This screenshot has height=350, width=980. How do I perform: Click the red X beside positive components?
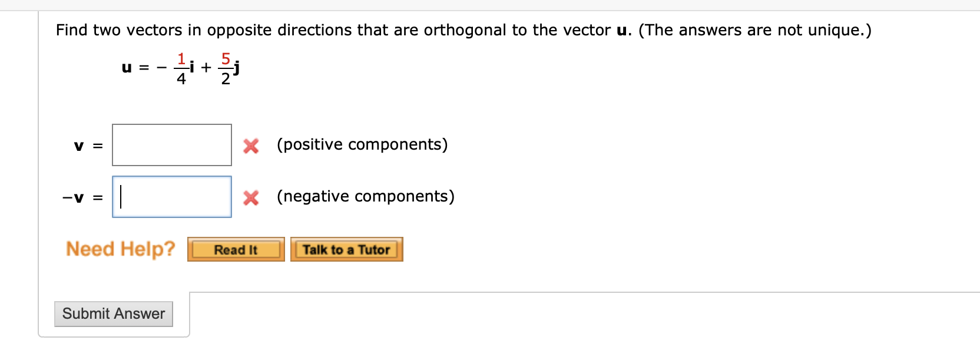[251, 147]
